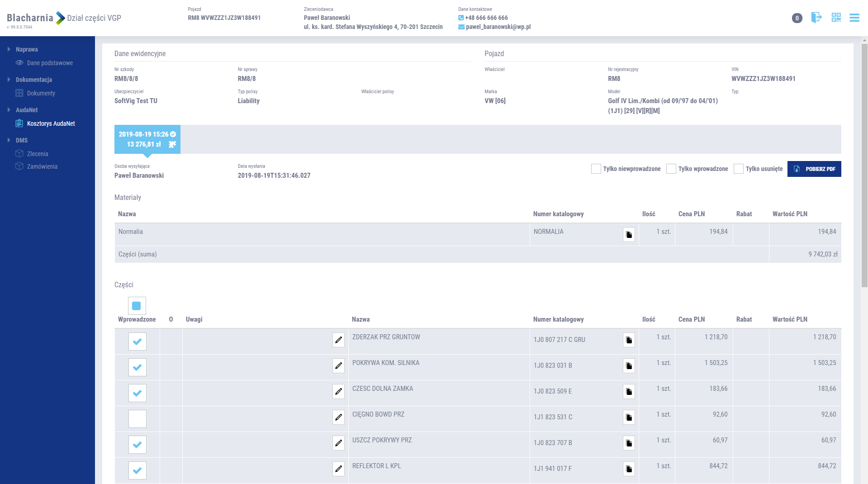Toggle Tylko usunięte checkbox
Image resolution: width=868 pixels, height=484 pixels.
pyautogui.click(x=739, y=169)
